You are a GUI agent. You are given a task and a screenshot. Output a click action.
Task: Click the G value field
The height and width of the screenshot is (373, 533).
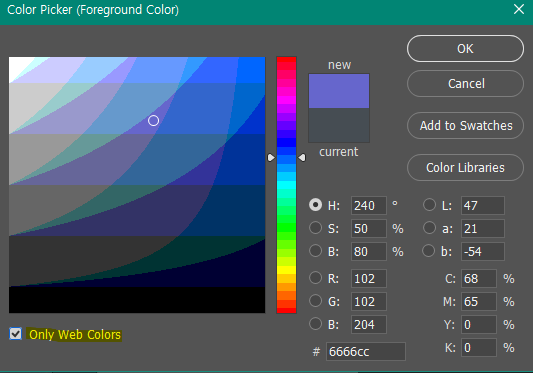pyautogui.click(x=368, y=302)
